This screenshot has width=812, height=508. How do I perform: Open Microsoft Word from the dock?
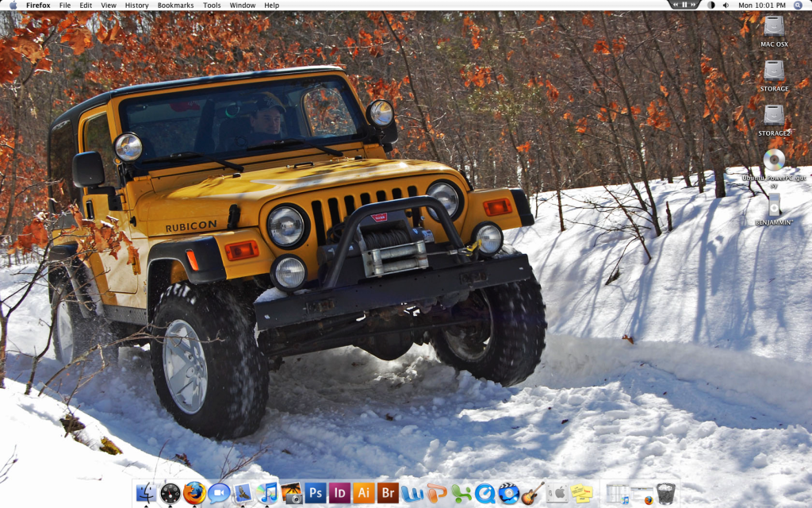click(x=412, y=494)
